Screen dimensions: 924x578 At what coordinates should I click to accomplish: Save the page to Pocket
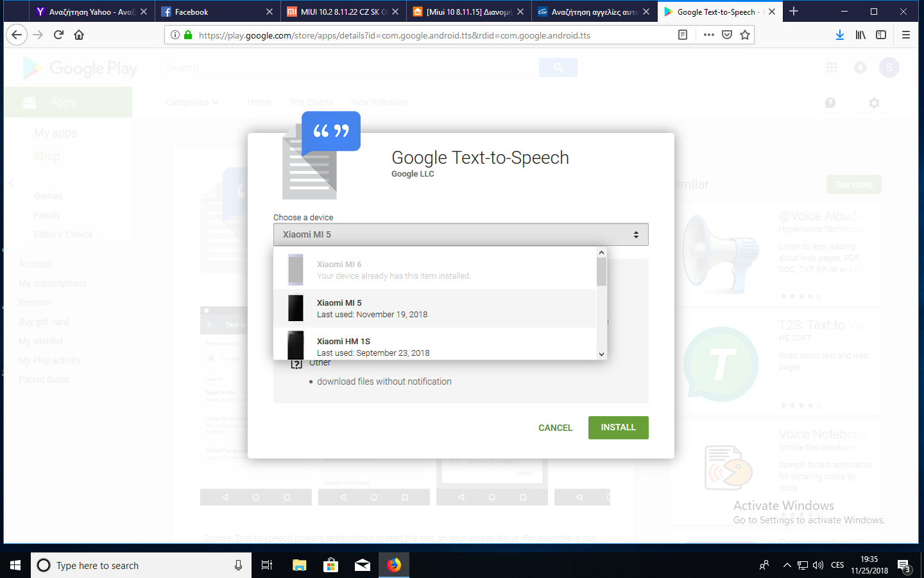click(727, 35)
